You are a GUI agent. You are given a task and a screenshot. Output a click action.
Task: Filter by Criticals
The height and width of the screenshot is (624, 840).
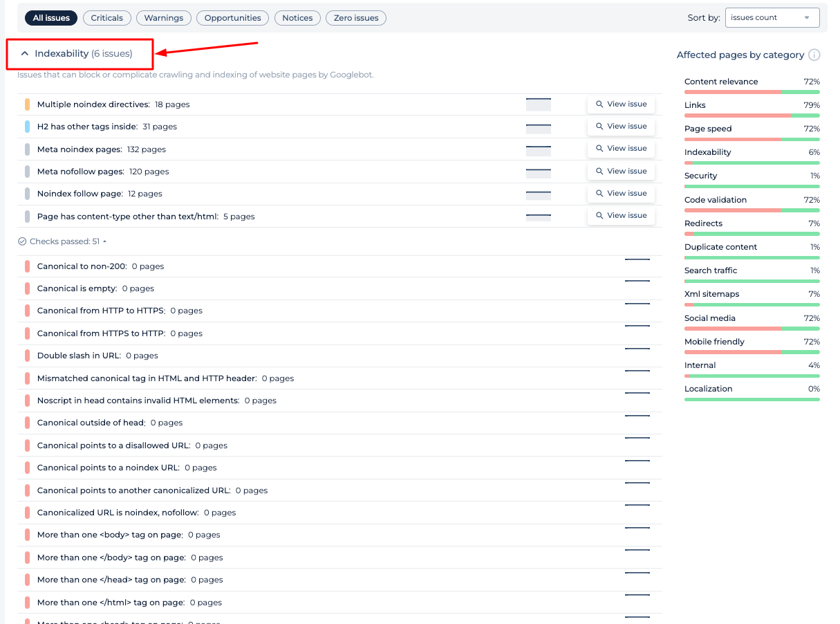[x=106, y=18]
